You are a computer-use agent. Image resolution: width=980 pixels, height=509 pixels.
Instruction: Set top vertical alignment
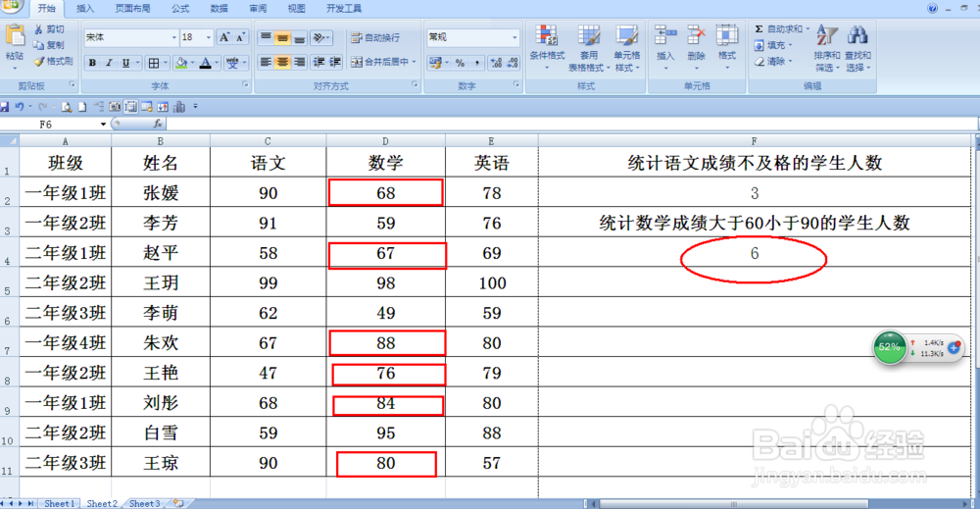[x=266, y=37]
